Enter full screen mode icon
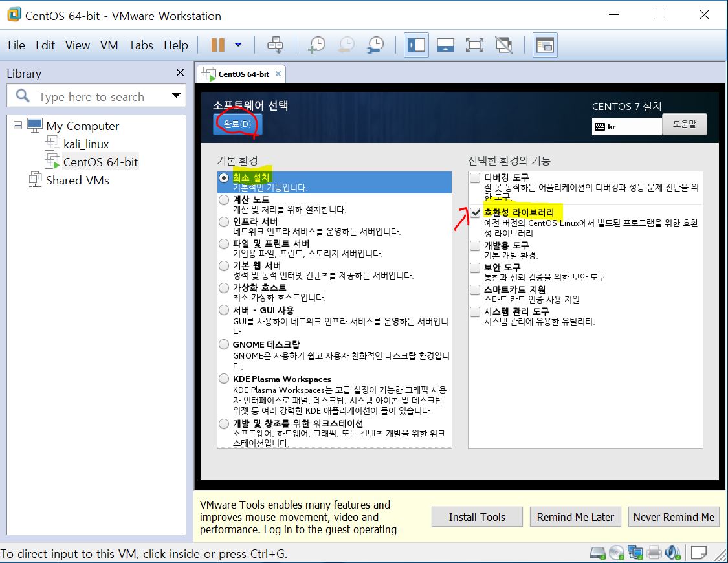The height and width of the screenshot is (563, 728). 474,45
